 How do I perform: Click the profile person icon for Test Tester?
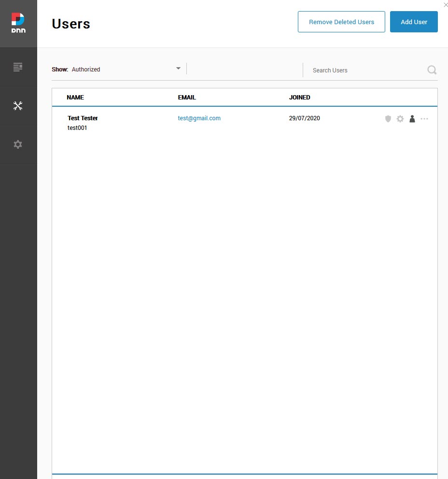(x=412, y=118)
